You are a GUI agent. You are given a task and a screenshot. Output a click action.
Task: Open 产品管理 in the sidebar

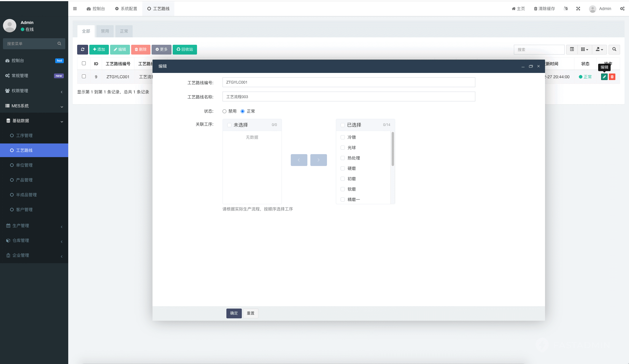34,180
